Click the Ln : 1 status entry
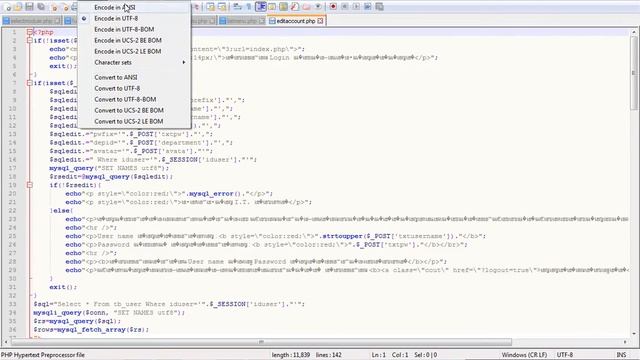Image resolution: width=640 pixels, height=360 pixels. (x=378, y=355)
